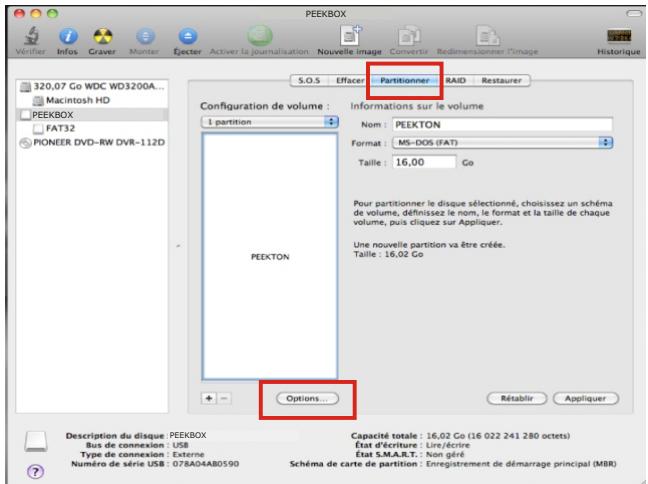
Task: Click the Monter toolbar icon
Action: point(145,36)
